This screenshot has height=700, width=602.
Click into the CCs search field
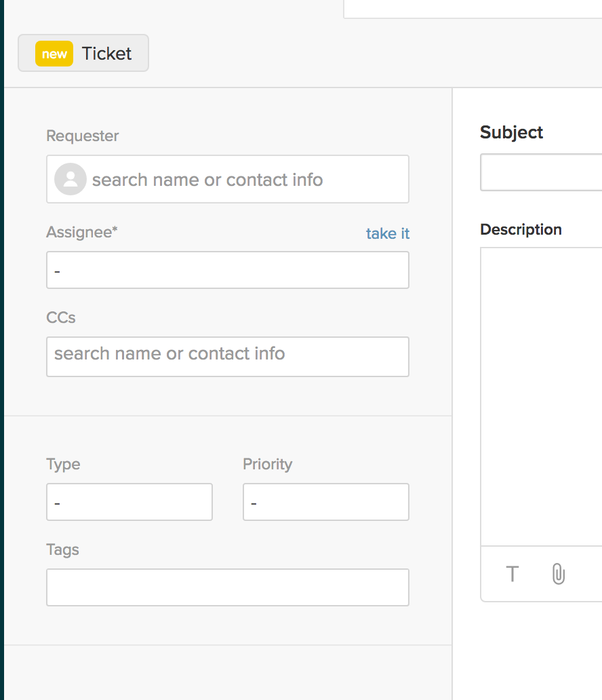click(x=228, y=357)
